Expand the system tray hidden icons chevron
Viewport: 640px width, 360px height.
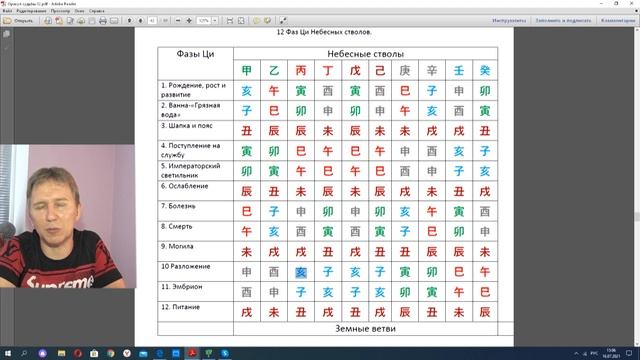click(x=576, y=353)
